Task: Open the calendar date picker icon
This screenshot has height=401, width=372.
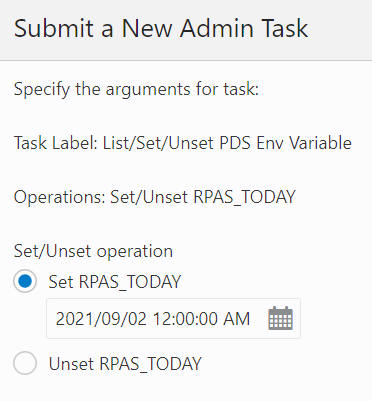Action: click(280, 318)
